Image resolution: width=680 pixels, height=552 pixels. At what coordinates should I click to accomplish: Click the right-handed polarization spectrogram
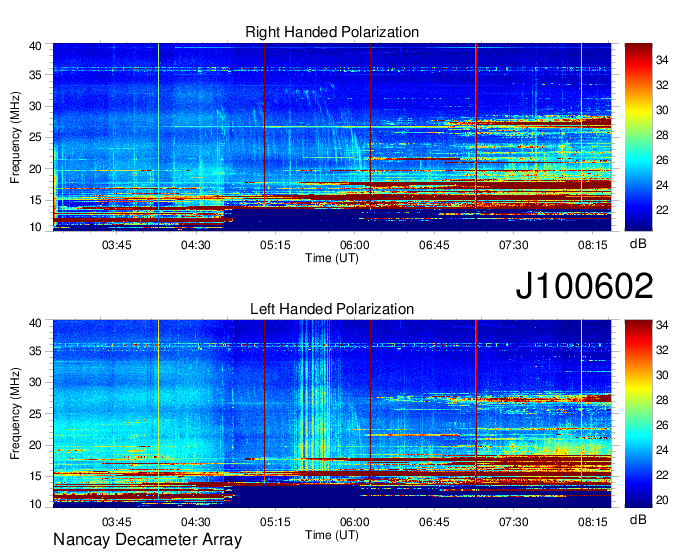(x=332, y=137)
